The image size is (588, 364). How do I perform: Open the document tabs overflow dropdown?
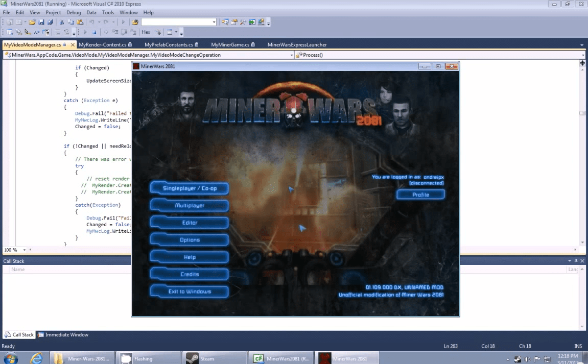[582, 45]
